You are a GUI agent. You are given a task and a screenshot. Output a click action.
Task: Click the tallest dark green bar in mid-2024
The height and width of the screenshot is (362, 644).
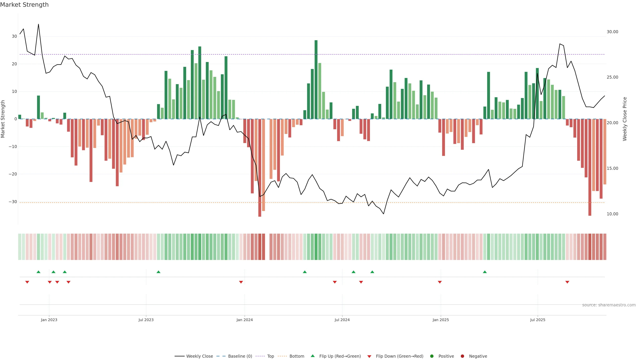[316, 79]
